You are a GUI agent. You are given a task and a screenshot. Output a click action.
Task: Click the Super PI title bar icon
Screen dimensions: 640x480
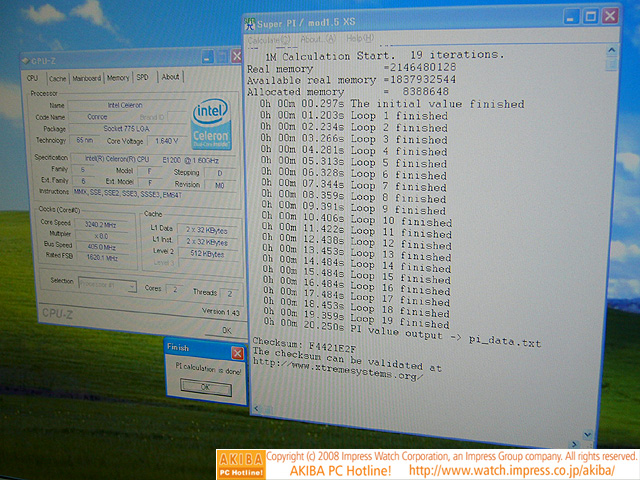point(251,20)
